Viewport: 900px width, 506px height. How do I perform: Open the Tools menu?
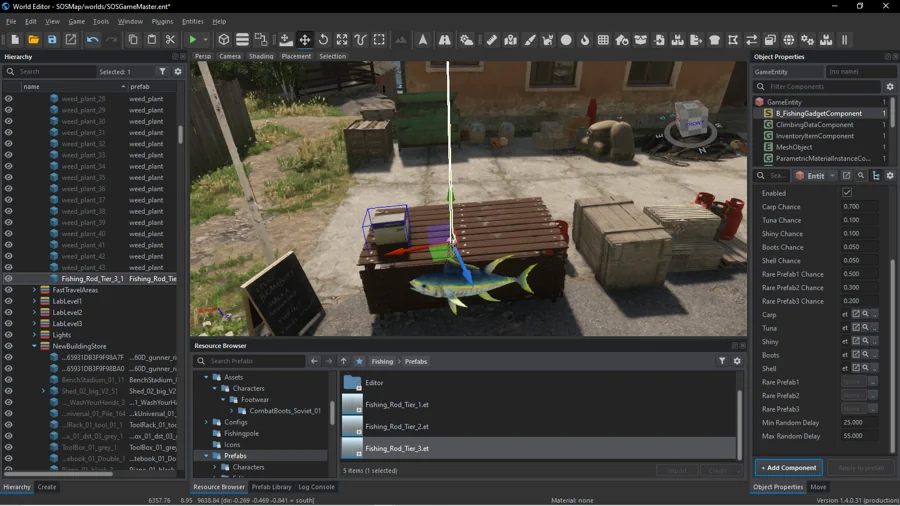point(101,21)
